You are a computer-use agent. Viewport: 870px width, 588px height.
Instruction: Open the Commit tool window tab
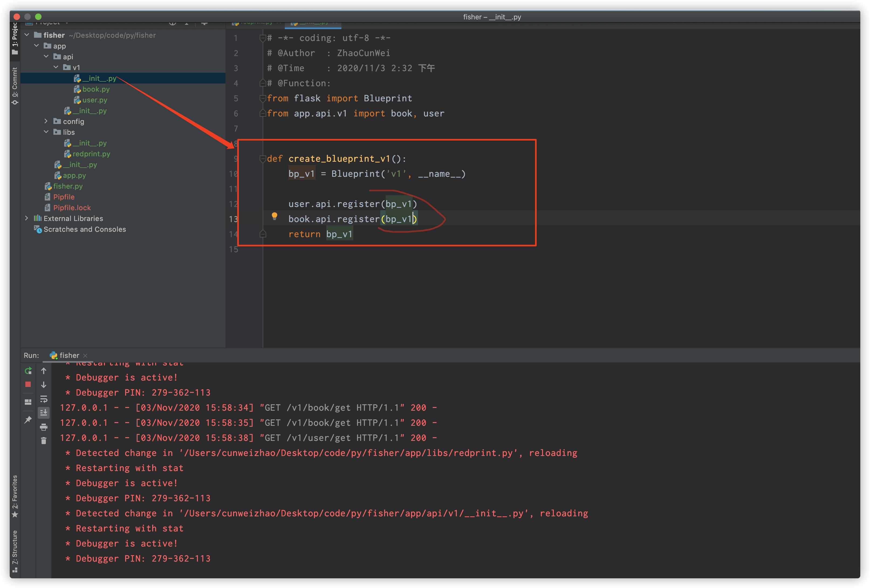click(15, 86)
